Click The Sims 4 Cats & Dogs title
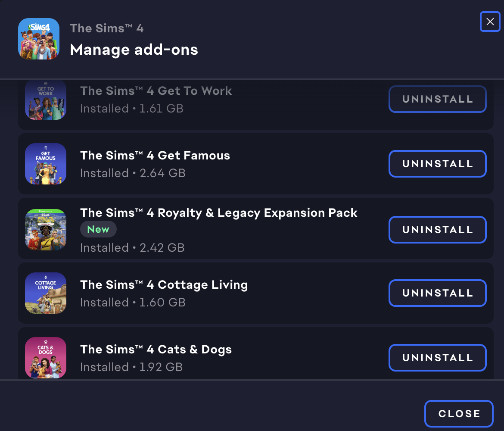This screenshot has height=431, width=504. click(156, 350)
